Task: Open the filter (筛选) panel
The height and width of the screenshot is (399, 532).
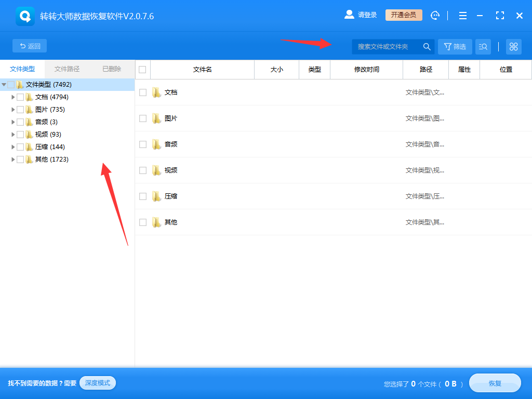Action: 455,46
